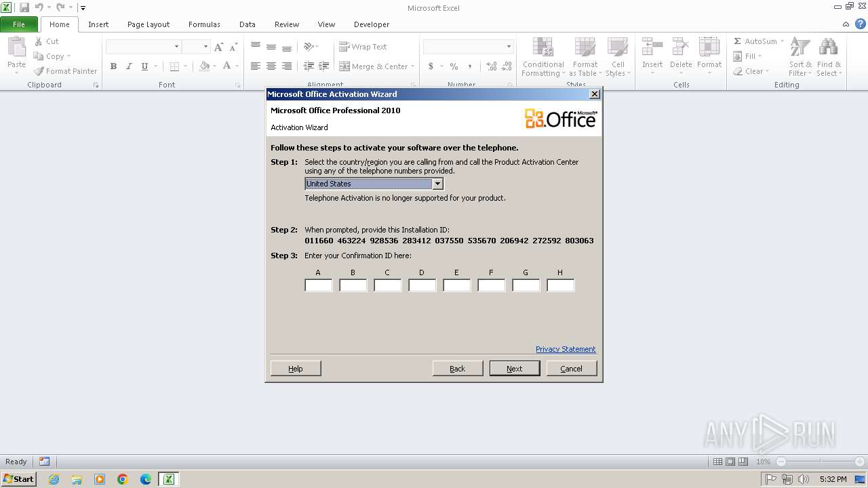
Task: Open the Windows Start menu
Action: click(x=18, y=479)
